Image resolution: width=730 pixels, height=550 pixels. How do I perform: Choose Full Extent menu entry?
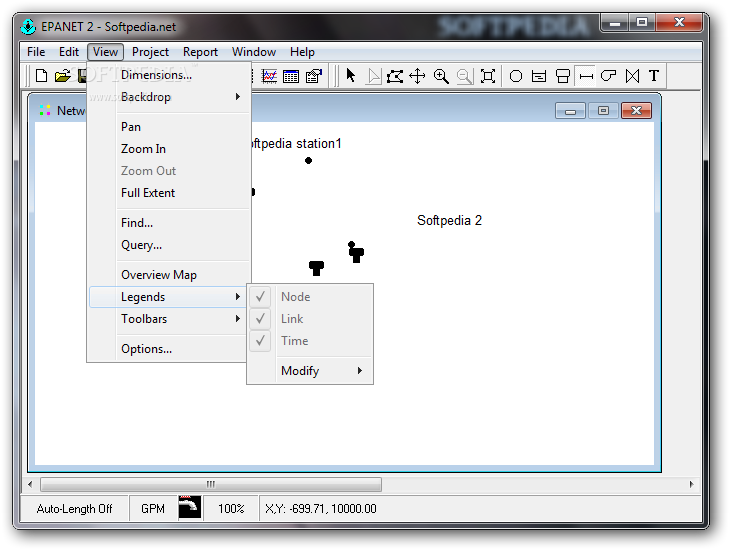tap(168, 193)
